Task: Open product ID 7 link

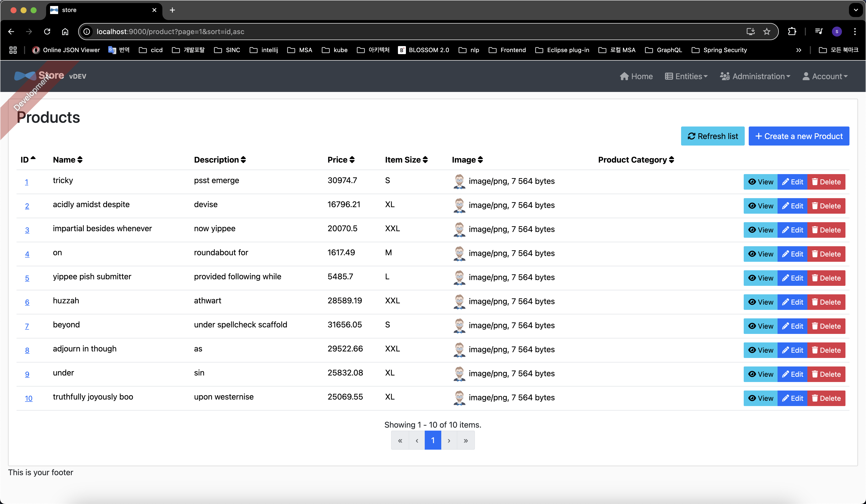Action: coord(27,326)
